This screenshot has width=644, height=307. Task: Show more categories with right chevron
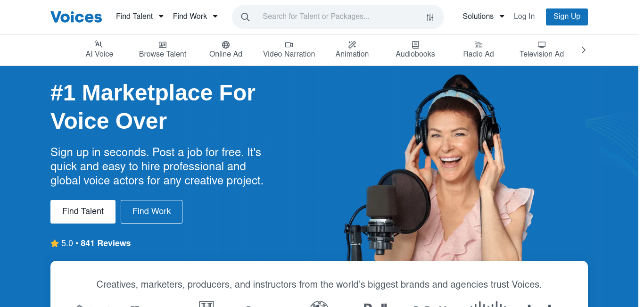pyautogui.click(x=584, y=50)
